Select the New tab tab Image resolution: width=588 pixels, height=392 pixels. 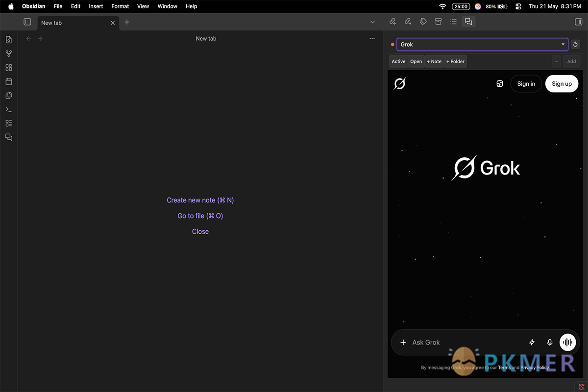click(78, 23)
